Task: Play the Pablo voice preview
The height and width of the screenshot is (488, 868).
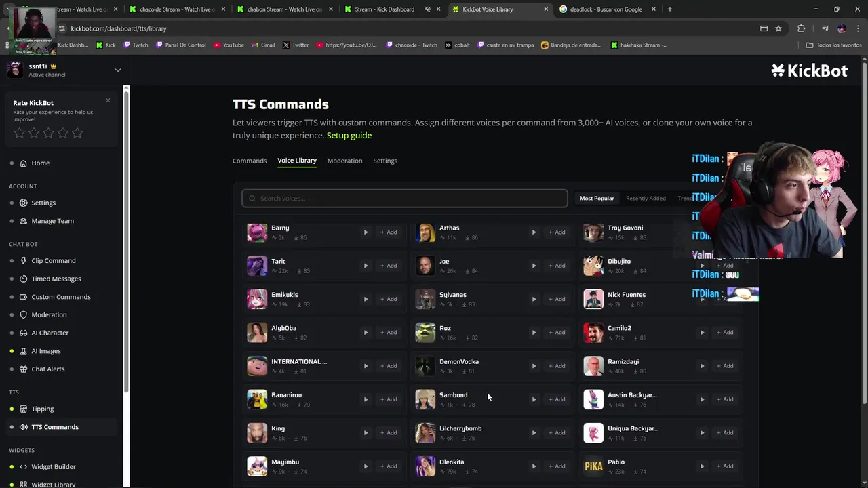Action: point(702,466)
